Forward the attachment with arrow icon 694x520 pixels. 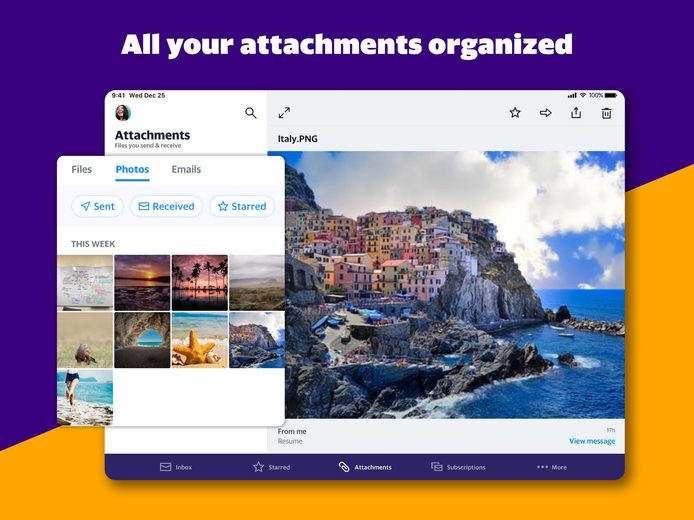546,113
